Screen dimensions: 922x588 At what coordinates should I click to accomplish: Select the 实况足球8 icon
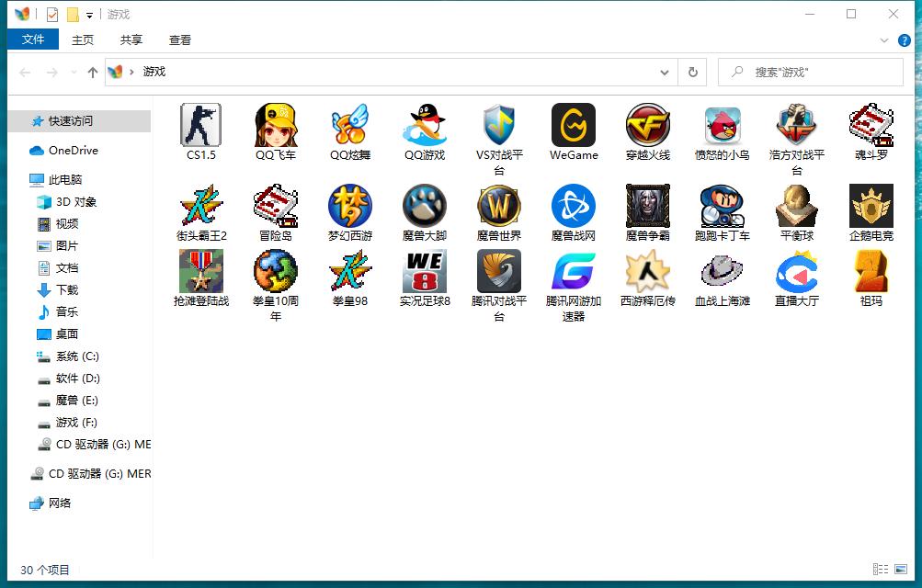coord(425,271)
